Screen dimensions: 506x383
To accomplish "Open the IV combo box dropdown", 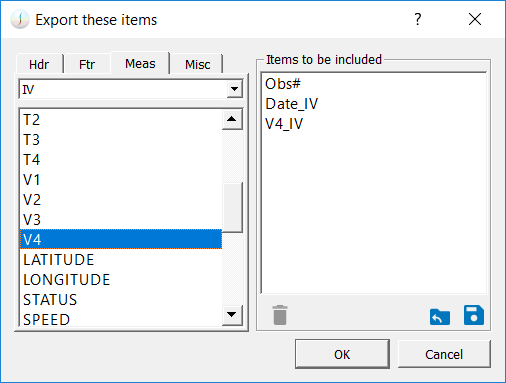I will coord(234,89).
